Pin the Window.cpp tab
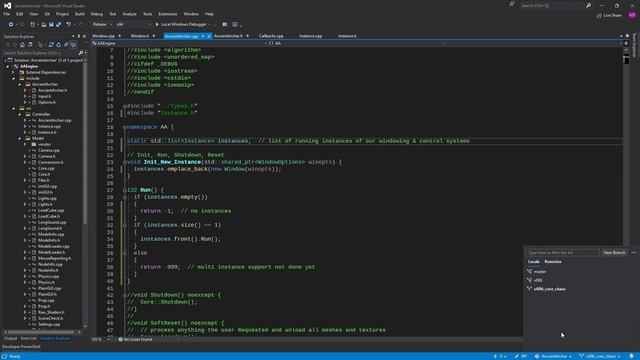 point(120,36)
